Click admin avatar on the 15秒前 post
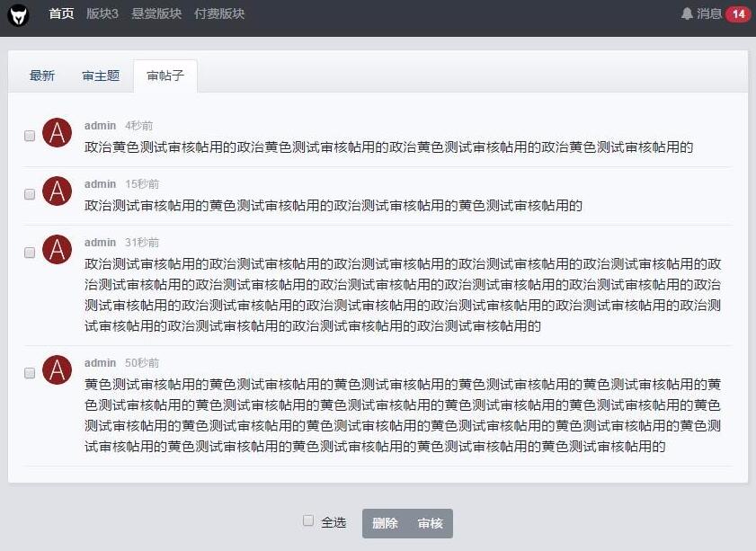The height and width of the screenshot is (551, 756). tap(57, 191)
